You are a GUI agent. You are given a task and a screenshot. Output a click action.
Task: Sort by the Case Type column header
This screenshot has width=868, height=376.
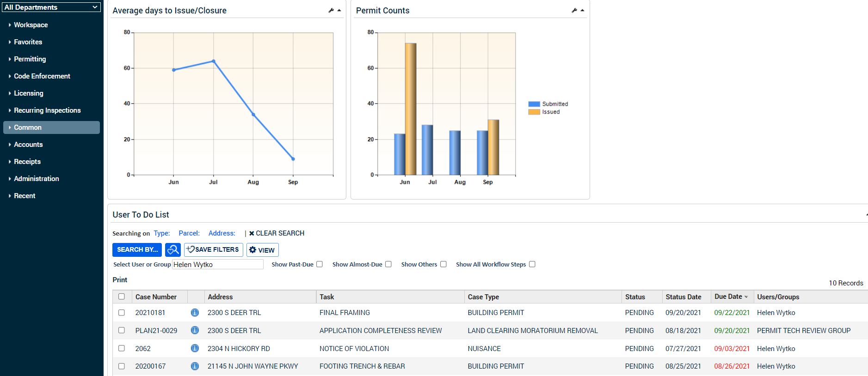pos(483,297)
